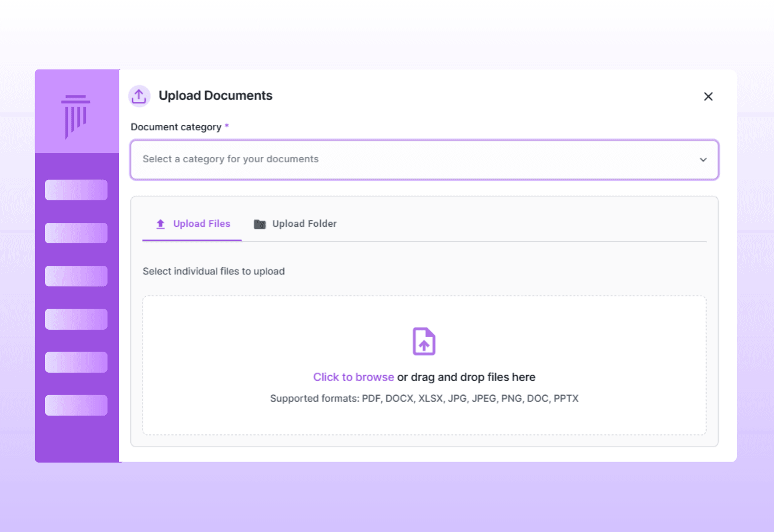Click the 'Supported formats' text line
774x532 pixels.
[424, 399]
